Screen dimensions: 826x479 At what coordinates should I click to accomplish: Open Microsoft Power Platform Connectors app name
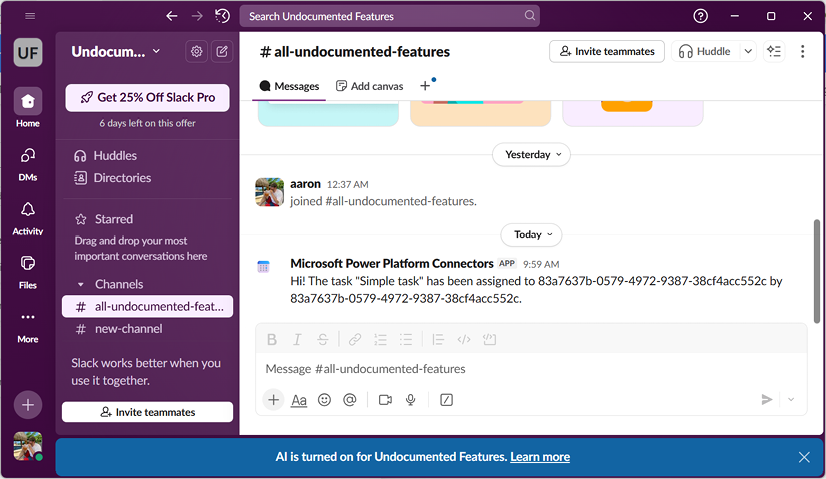pos(392,263)
